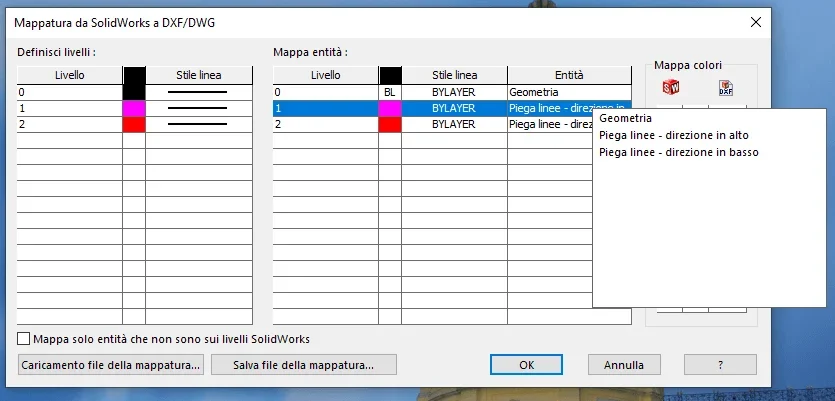Image resolution: width=835 pixels, height=401 pixels.
Task: Open entity dropdown in highlighted row 1
Action: (569, 108)
